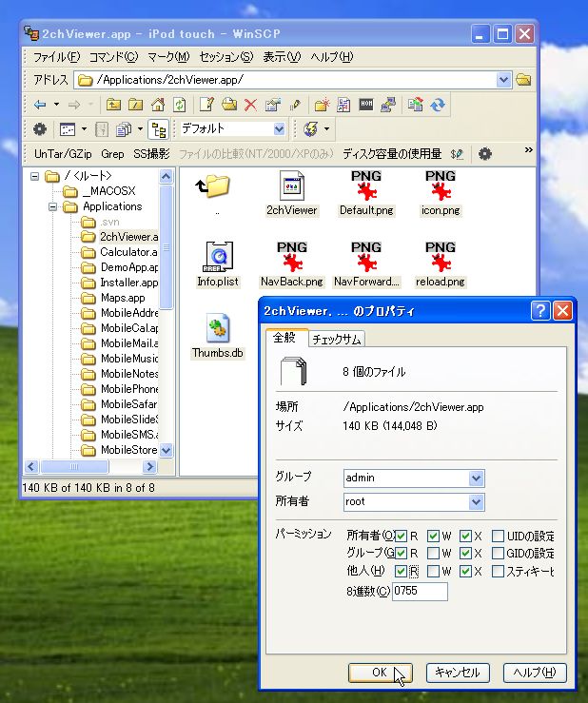Open back history dropdown arrow
Screen dimensions: 588x703
56,105
